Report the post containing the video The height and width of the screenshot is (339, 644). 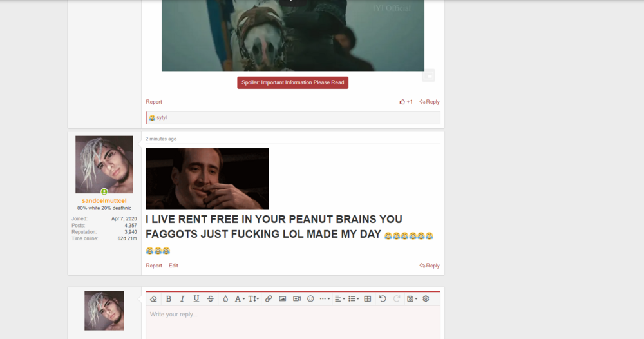154,102
